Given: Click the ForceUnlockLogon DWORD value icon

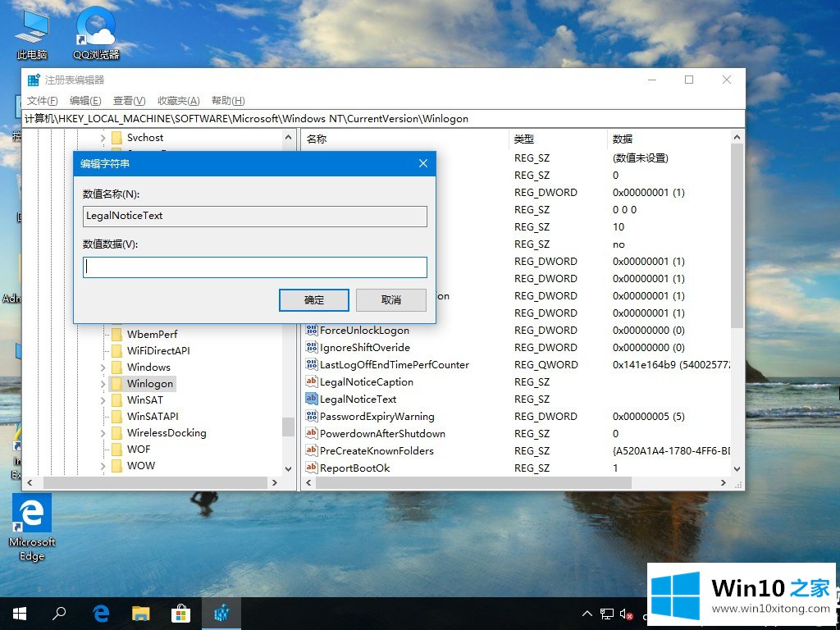Looking at the screenshot, I should [311, 330].
